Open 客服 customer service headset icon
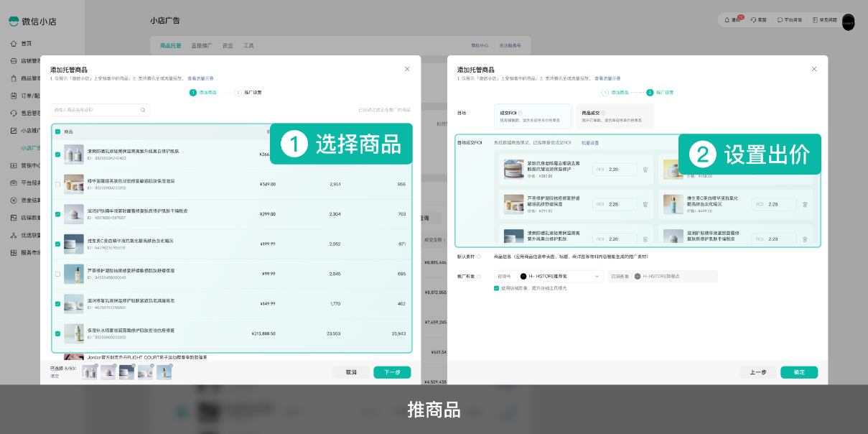Screen dimensions: 868x434 (x=753, y=20)
